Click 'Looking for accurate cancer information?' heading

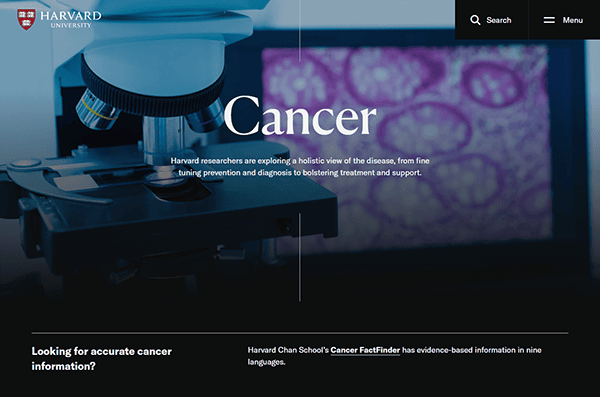coord(101,358)
